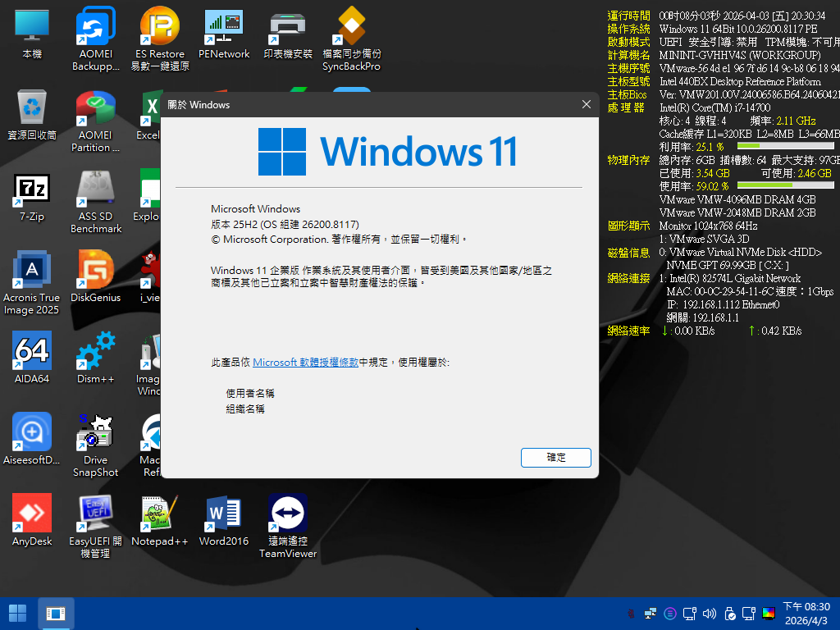Open the ES Restore shortcut
The width and height of the screenshot is (840, 630).
[160, 29]
